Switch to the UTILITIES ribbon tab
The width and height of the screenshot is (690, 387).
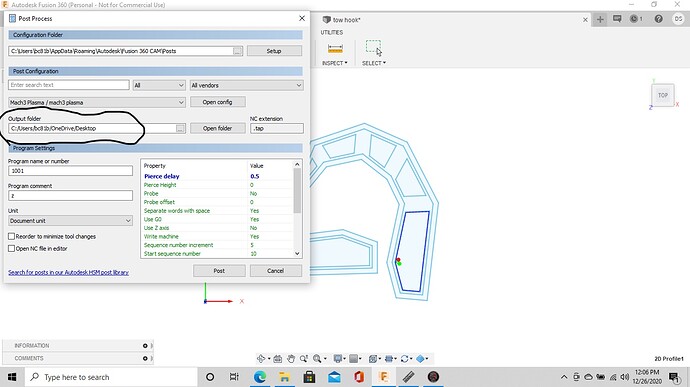(x=331, y=33)
